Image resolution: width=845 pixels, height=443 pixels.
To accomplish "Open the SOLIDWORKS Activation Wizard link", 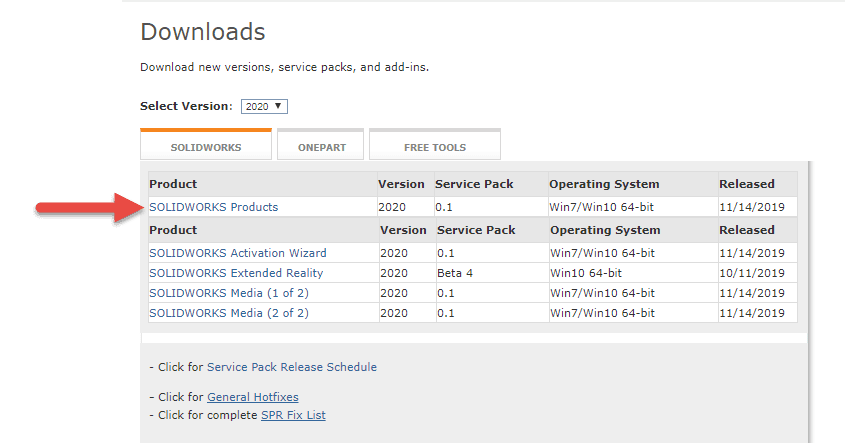I will (237, 253).
